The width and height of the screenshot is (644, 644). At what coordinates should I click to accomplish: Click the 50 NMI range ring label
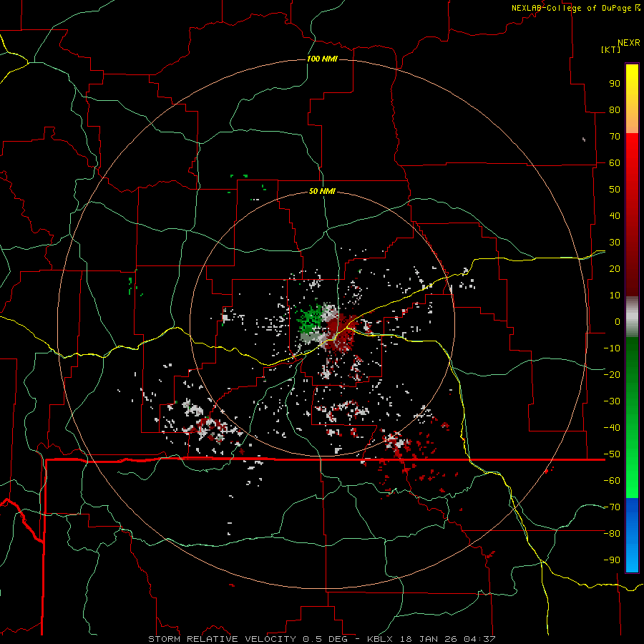tap(322, 191)
